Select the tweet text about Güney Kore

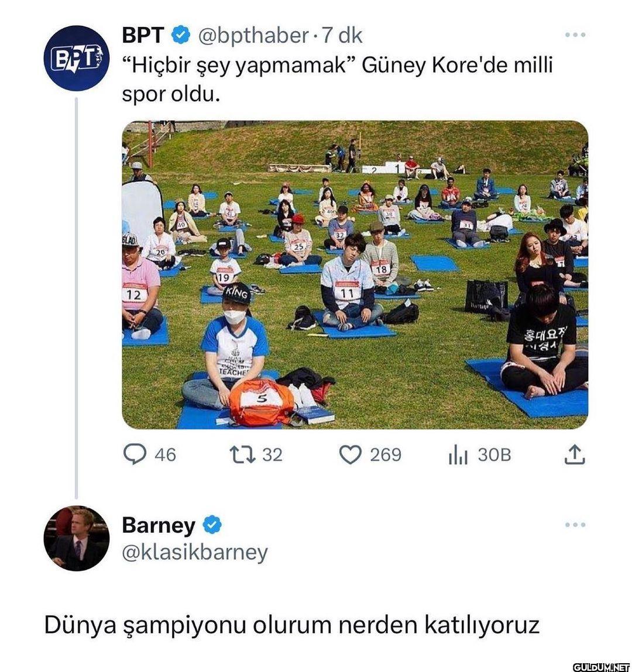pyautogui.click(x=338, y=80)
